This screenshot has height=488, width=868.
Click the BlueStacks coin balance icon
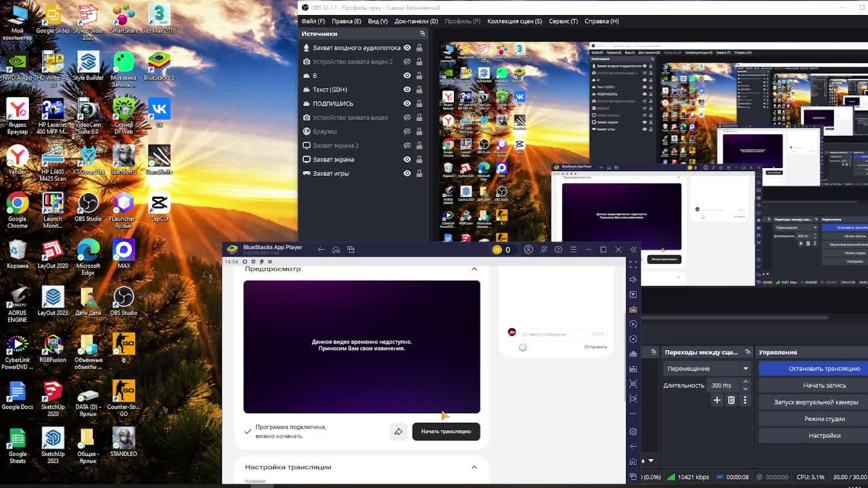[x=497, y=249]
